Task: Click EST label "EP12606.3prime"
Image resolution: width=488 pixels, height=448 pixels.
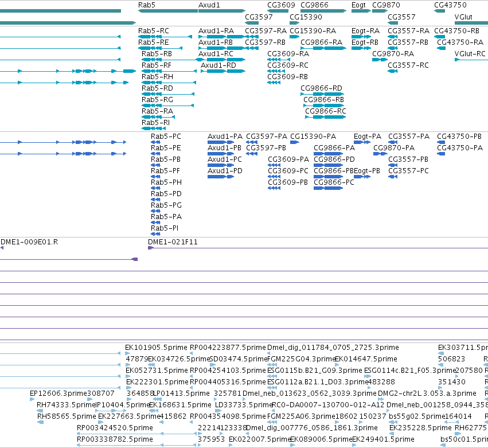Action: [x=57, y=394]
